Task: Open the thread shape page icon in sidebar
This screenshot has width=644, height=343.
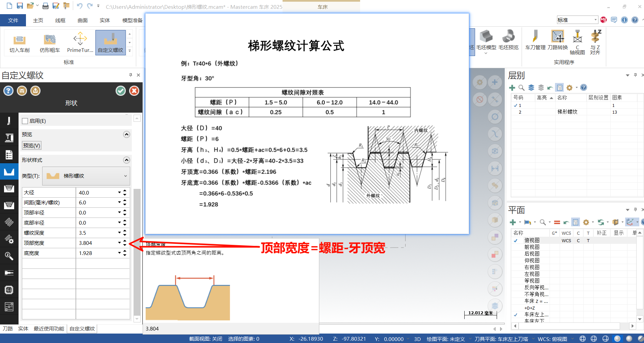Action: [x=9, y=172]
